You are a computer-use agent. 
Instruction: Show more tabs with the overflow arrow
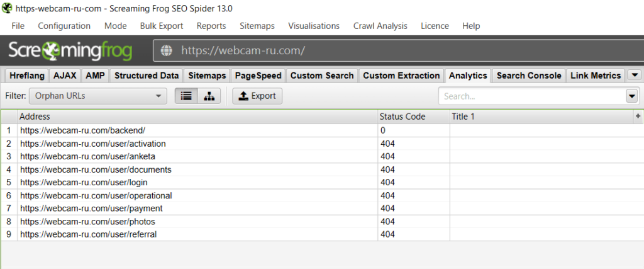[635, 75]
